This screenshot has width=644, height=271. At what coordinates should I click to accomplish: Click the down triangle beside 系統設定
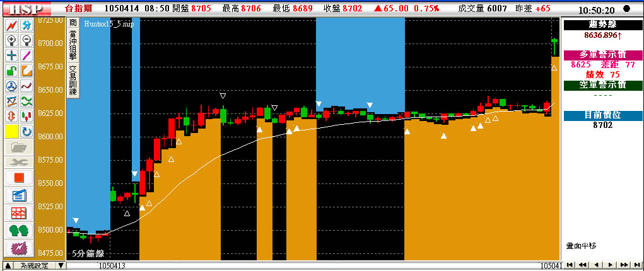pyautogui.click(x=61, y=266)
